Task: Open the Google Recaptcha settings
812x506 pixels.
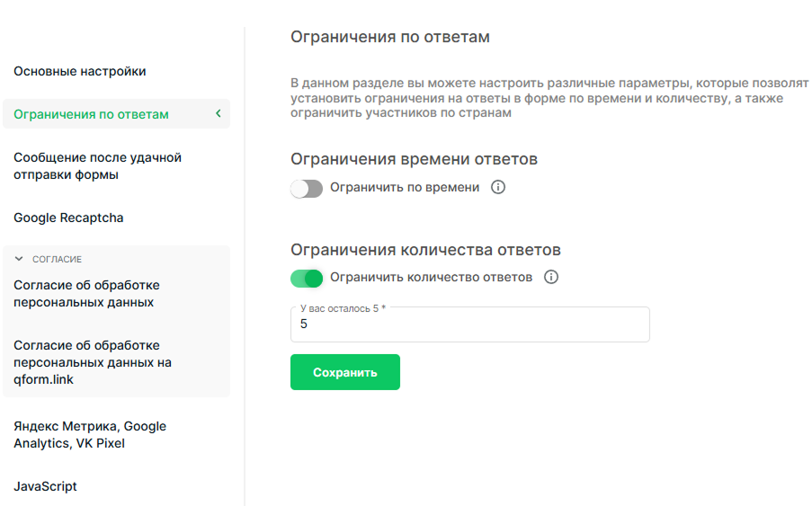Action: (68, 217)
